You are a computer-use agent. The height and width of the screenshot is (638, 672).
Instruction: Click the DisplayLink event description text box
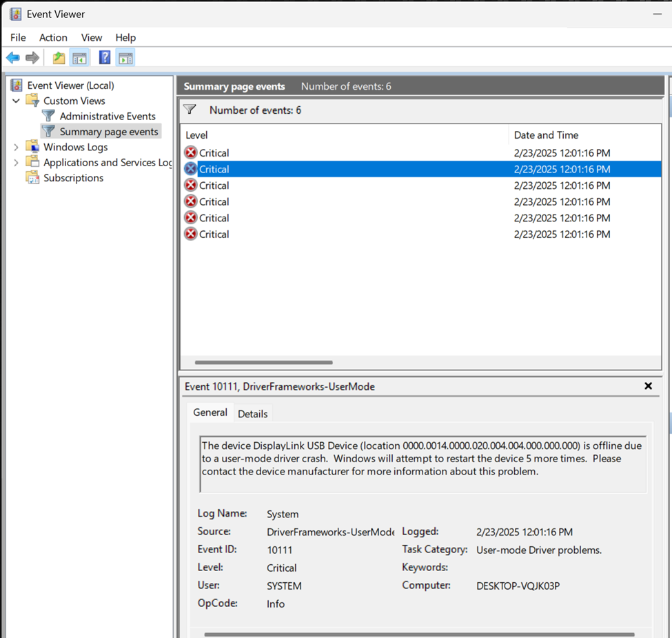click(x=423, y=464)
